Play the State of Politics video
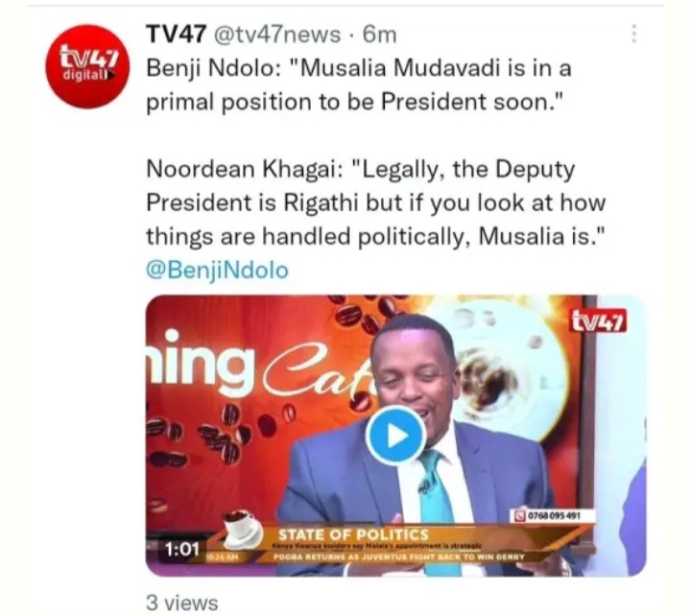The width and height of the screenshot is (691, 616). 395,436
